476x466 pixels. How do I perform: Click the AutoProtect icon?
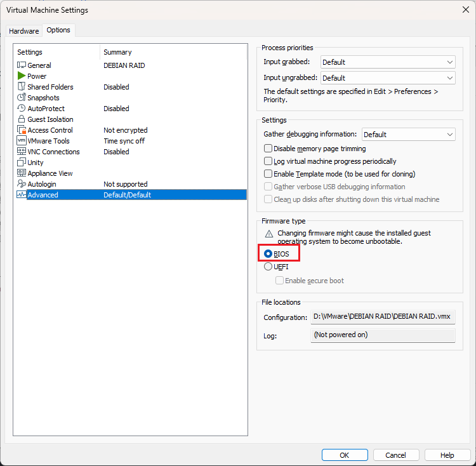click(21, 108)
